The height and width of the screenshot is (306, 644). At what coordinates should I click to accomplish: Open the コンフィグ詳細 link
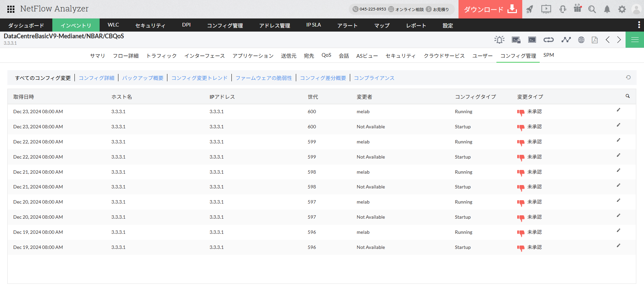(96, 78)
